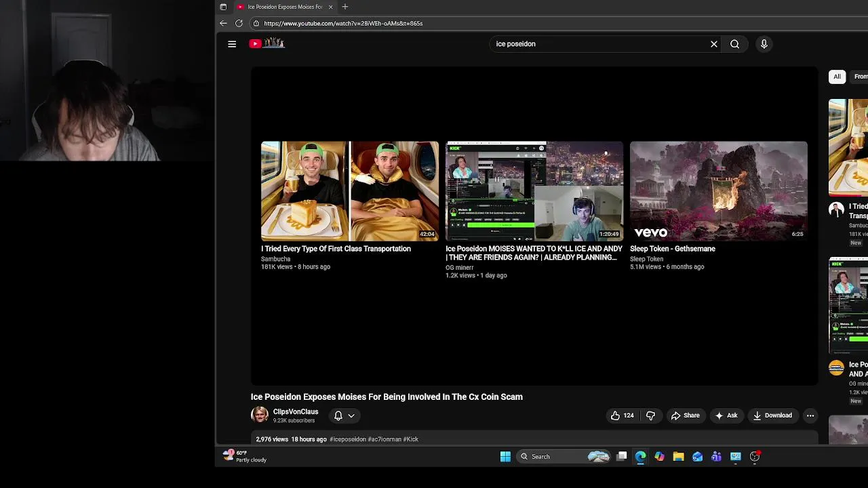Open File Explorer from the taskbar

(678, 457)
